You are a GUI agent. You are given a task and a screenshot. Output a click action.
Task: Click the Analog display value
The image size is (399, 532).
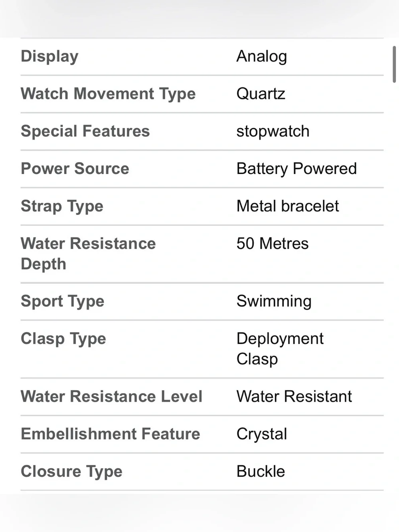click(x=262, y=57)
